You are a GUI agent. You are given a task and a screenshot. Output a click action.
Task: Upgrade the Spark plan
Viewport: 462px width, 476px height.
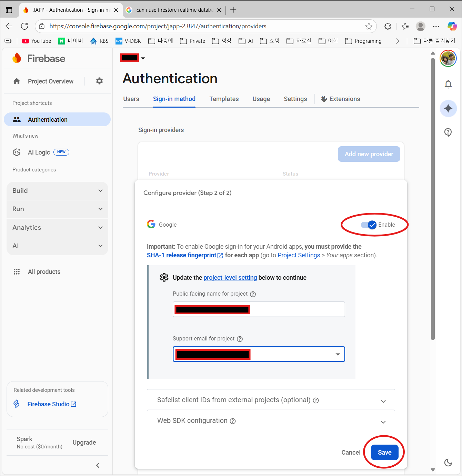pos(84,443)
